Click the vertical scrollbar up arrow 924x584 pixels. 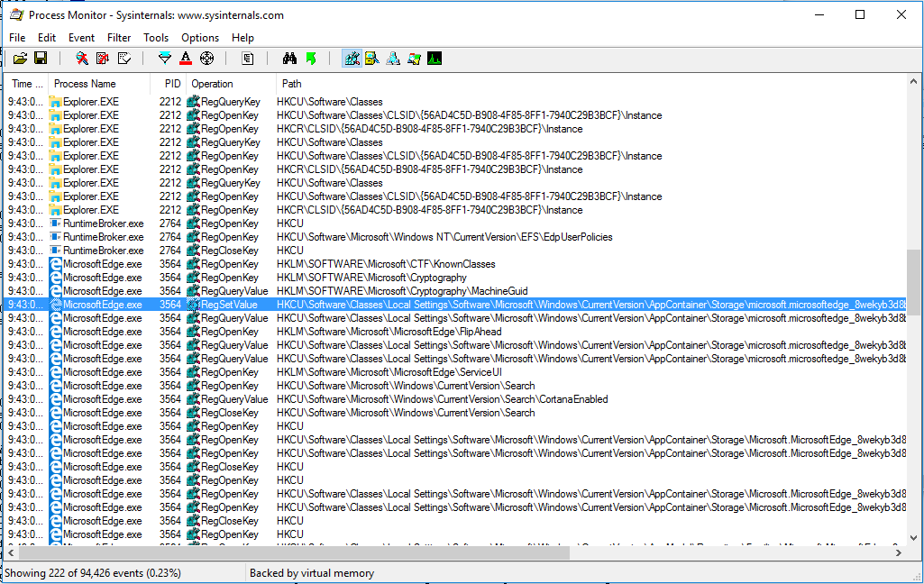tap(913, 82)
